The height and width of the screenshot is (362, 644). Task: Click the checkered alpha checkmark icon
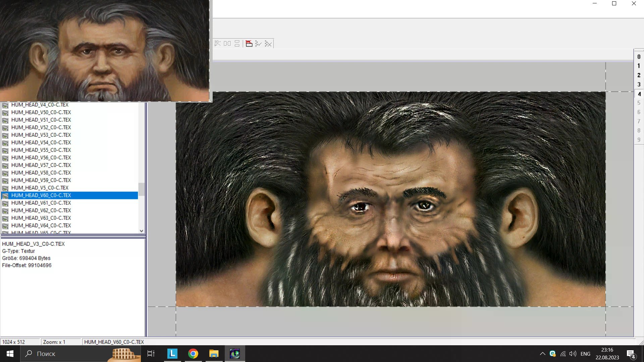[x=258, y=44]
